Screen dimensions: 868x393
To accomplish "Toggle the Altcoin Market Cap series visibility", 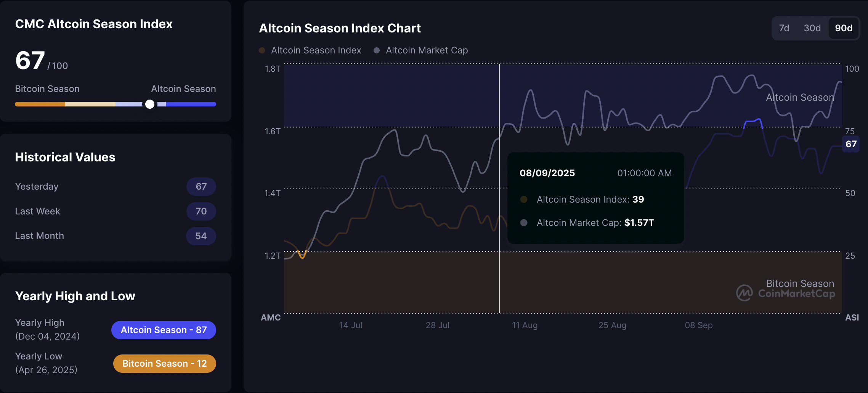I will pos(420,50).
